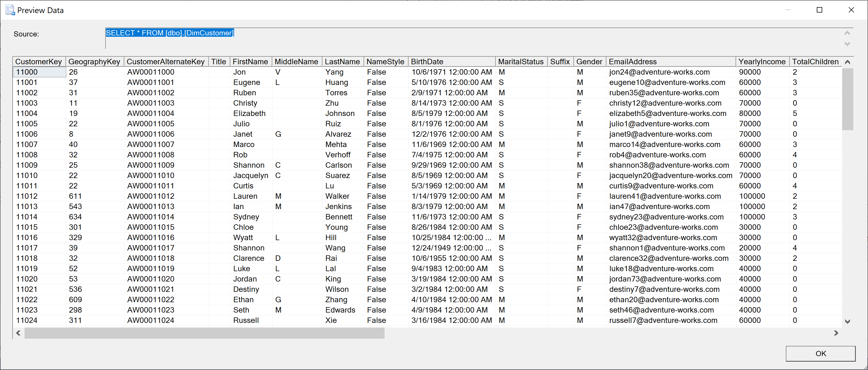
Task: Click OK to close the preview
Action: click(x=820, y=353)
